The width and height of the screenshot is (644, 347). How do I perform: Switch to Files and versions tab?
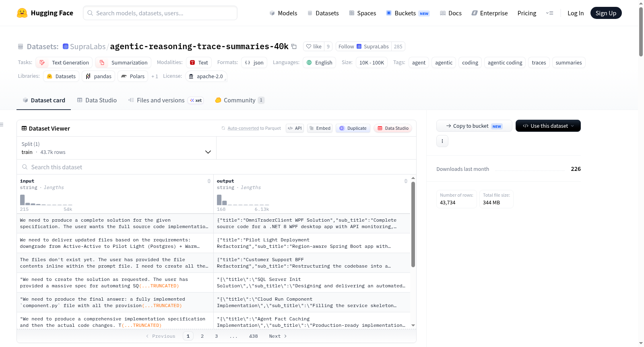166,100
